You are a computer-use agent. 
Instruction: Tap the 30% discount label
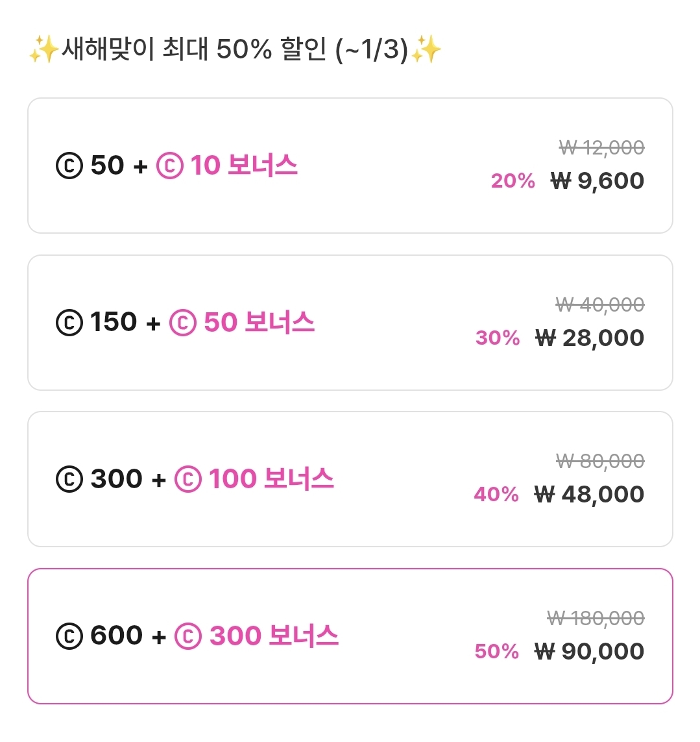point(498,338)
